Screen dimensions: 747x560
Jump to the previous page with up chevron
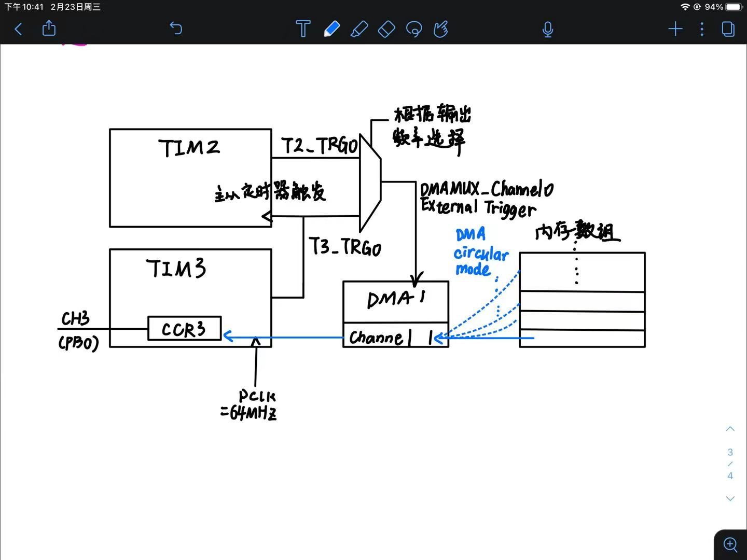[x=730, y=429]
